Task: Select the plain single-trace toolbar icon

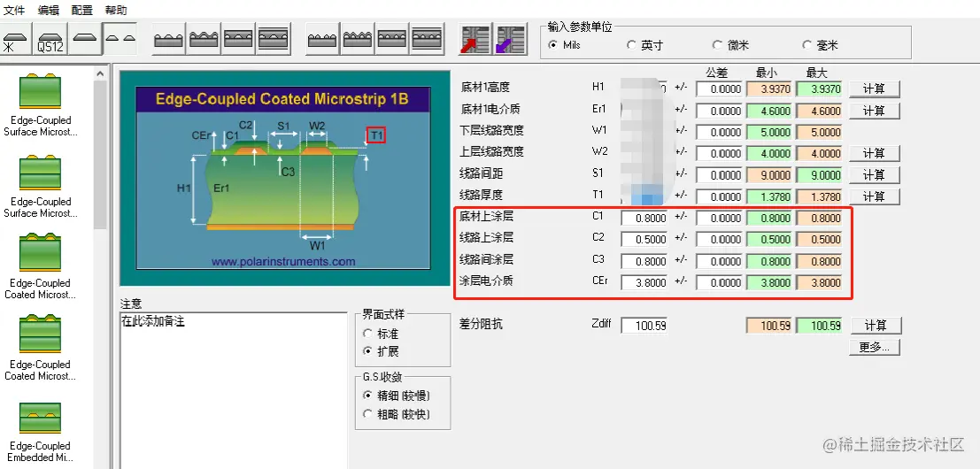Action: click(x=84, y=40)
